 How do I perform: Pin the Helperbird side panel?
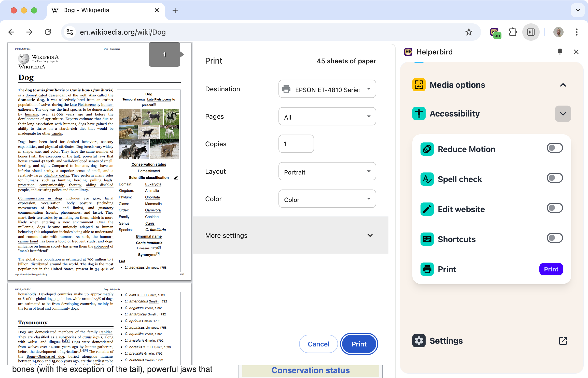click(560, 52)
